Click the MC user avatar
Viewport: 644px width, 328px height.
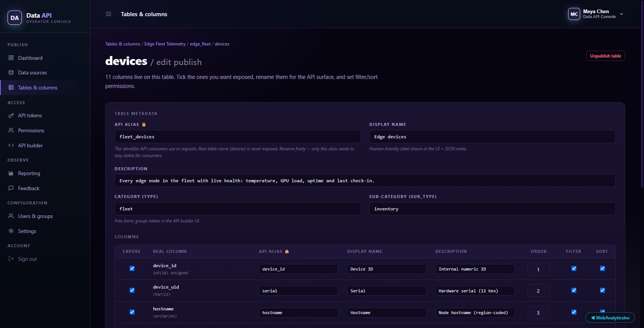(574, 14)
